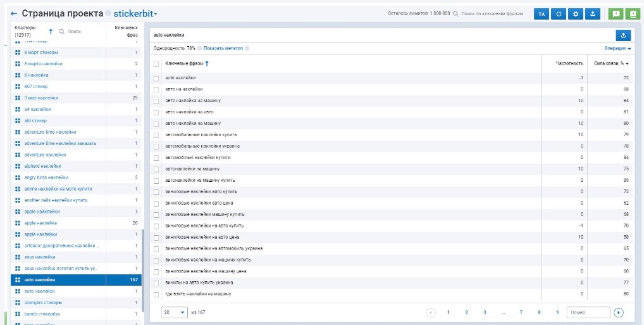Check the box for авто на наклейки

(156, 89)
